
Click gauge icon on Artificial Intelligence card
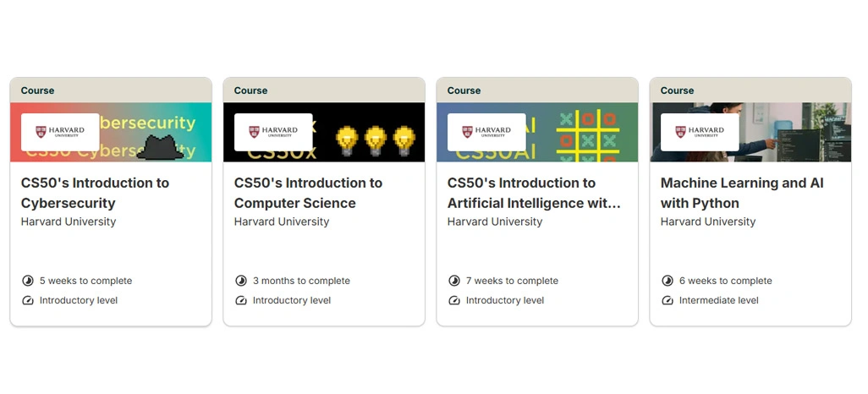[x=453, y=300]
